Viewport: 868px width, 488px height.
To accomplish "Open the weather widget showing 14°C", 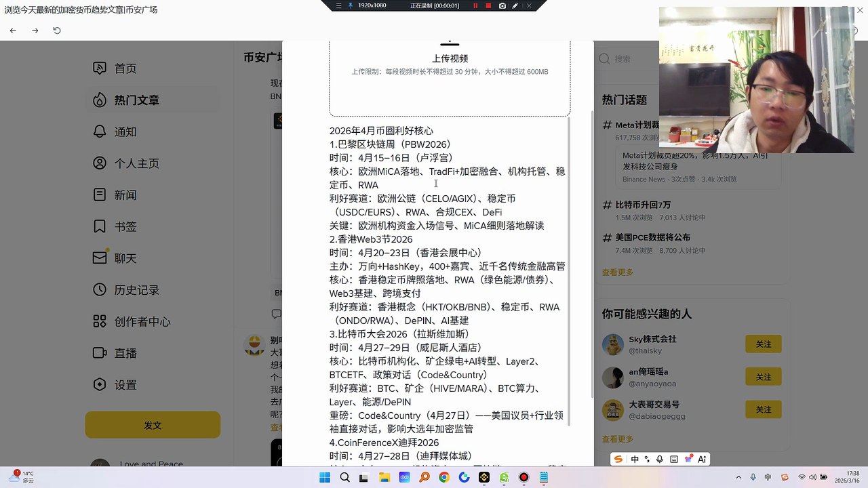I will 22,476.
